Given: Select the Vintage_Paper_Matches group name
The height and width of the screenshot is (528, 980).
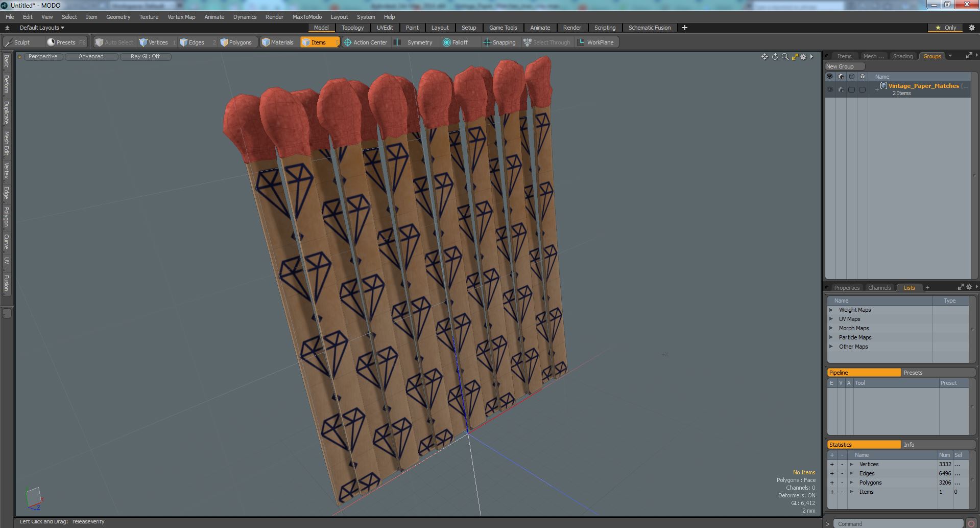Looking at the screenshot, I should click(x=923, y=86).
